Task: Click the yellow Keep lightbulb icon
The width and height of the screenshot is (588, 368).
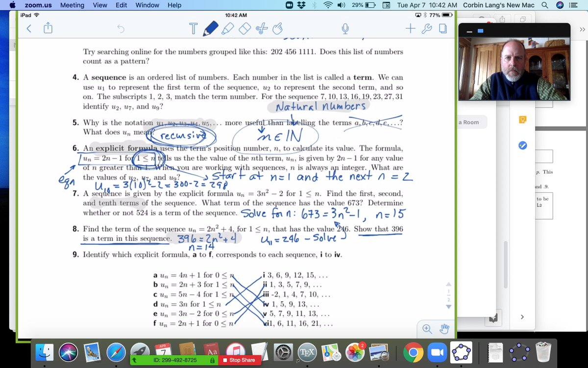Action: tap(522, 121)
